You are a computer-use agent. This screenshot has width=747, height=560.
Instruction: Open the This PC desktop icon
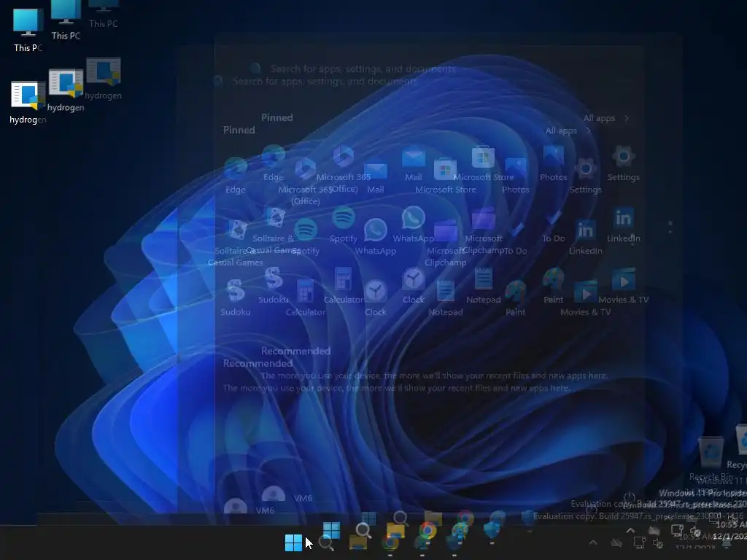pyautogui.click(x=28, y=30)
